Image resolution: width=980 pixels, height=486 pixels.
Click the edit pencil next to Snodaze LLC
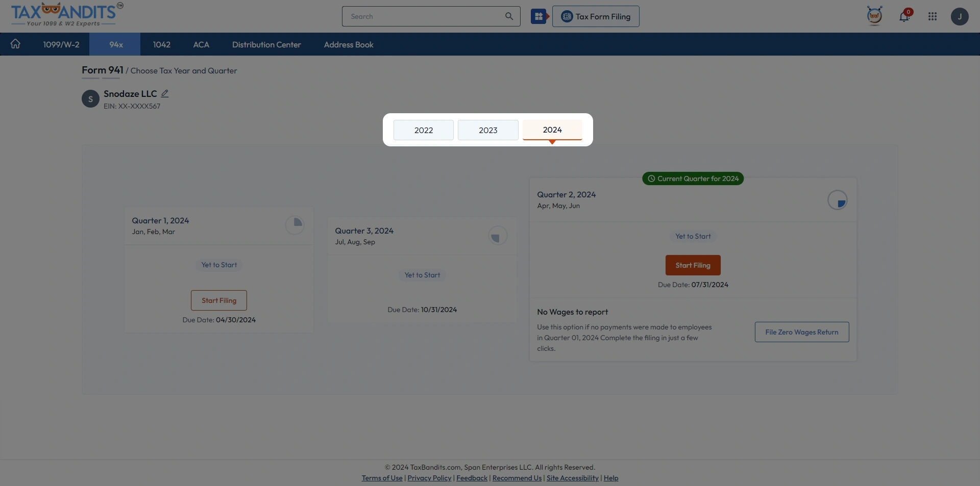pos(164,93)
